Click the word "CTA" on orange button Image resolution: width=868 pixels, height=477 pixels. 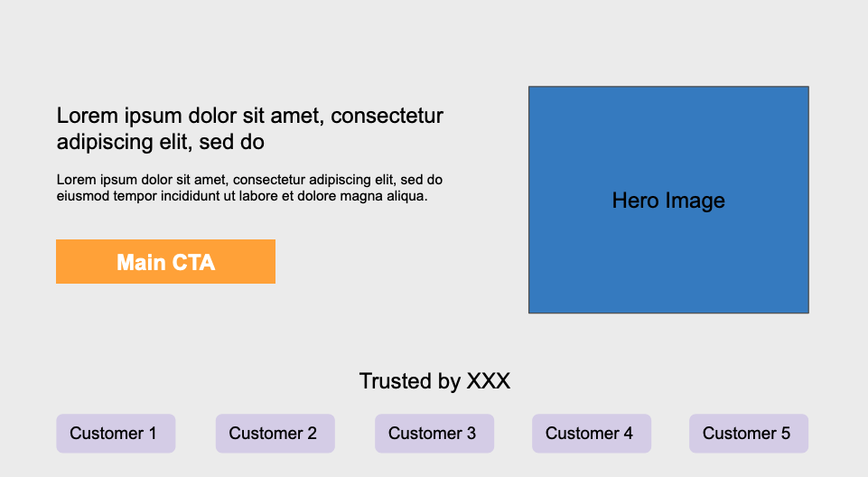pyautogui.click(x=193, y=262)
